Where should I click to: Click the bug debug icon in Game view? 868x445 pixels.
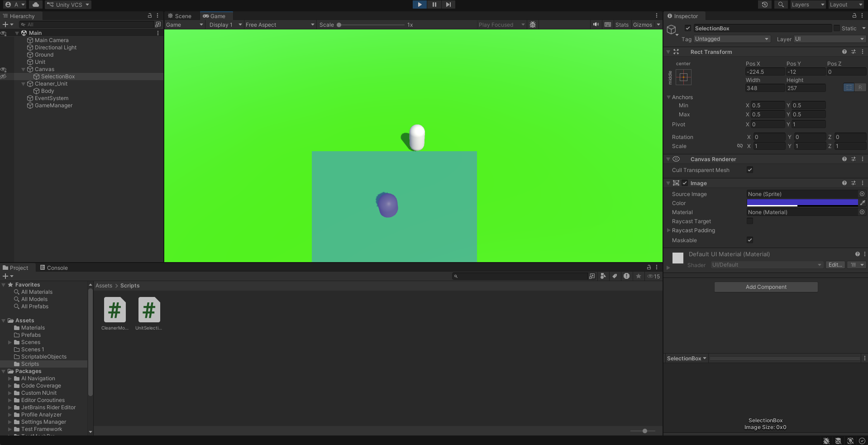533,25
